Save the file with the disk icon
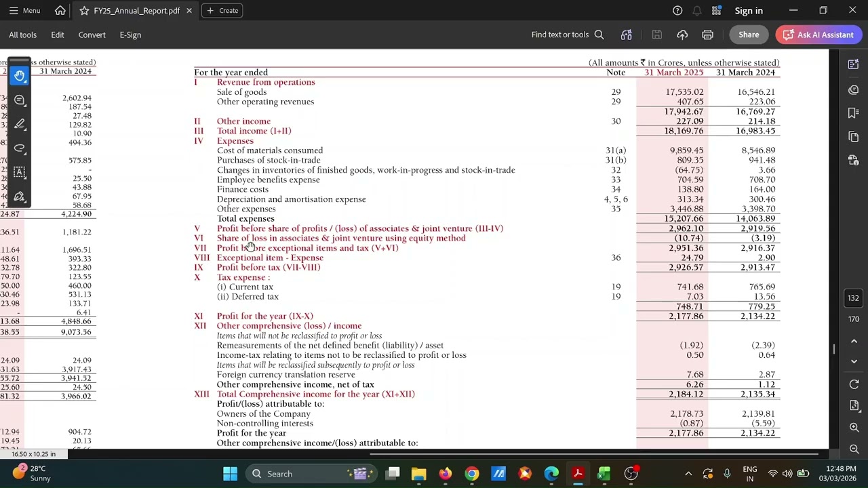This screenshot has width=868, height=488. [656, 35]
